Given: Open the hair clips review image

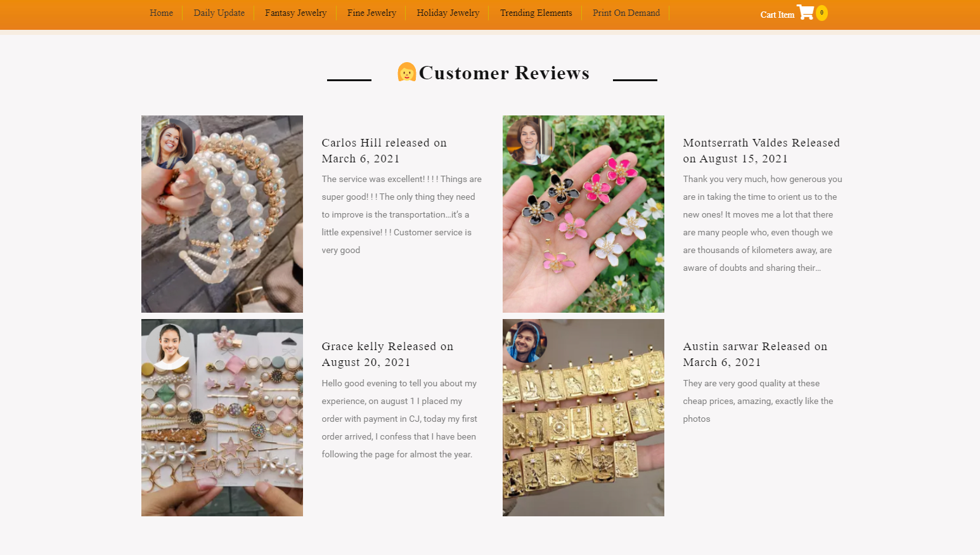Looking at the screenshot, I should (222, 417).
